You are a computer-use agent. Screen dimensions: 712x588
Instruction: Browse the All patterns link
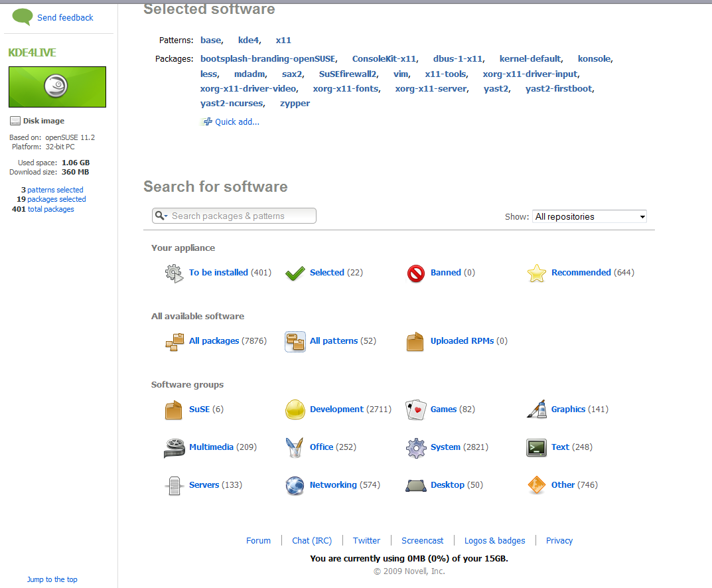pos(334,341)
